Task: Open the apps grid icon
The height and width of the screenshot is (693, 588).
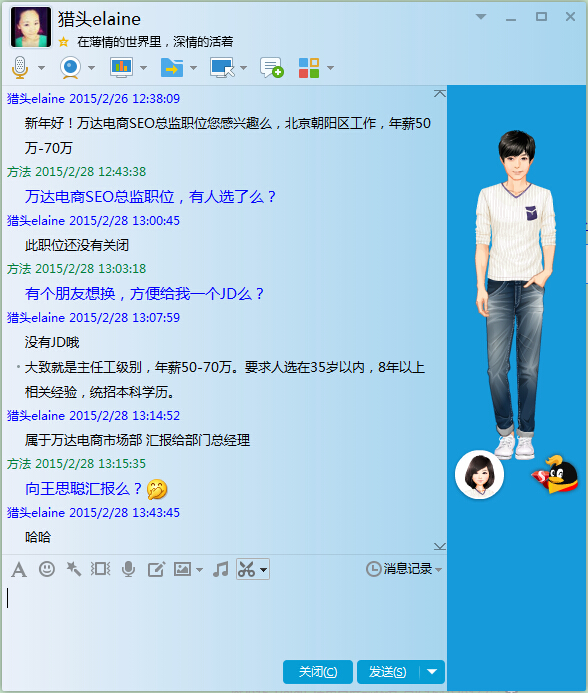Action: tap(309, 68)
